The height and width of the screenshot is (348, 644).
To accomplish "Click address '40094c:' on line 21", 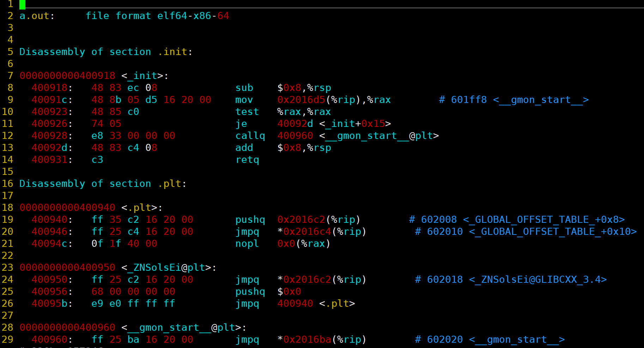I will tap(52, 244).
